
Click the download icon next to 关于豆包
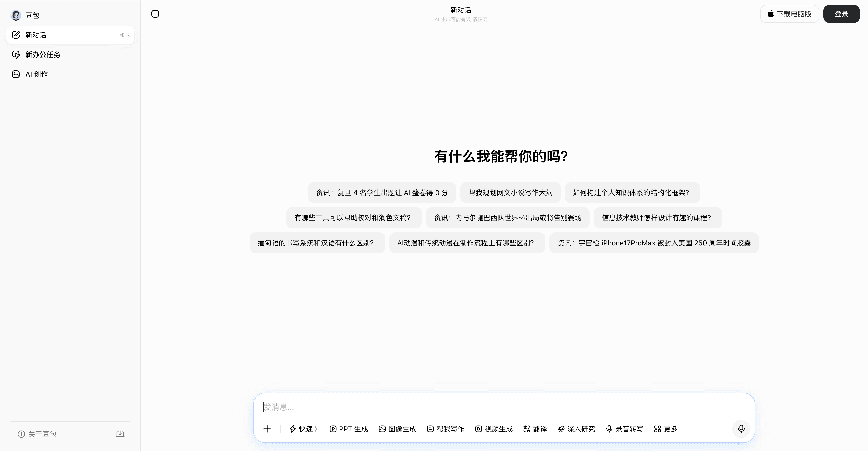pos(120,434)
